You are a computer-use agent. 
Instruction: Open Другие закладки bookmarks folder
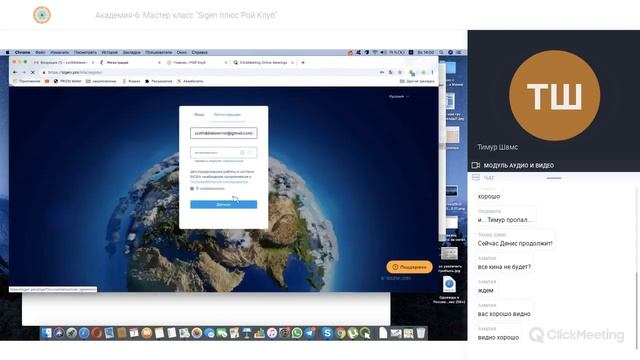(x=417, y=81)
